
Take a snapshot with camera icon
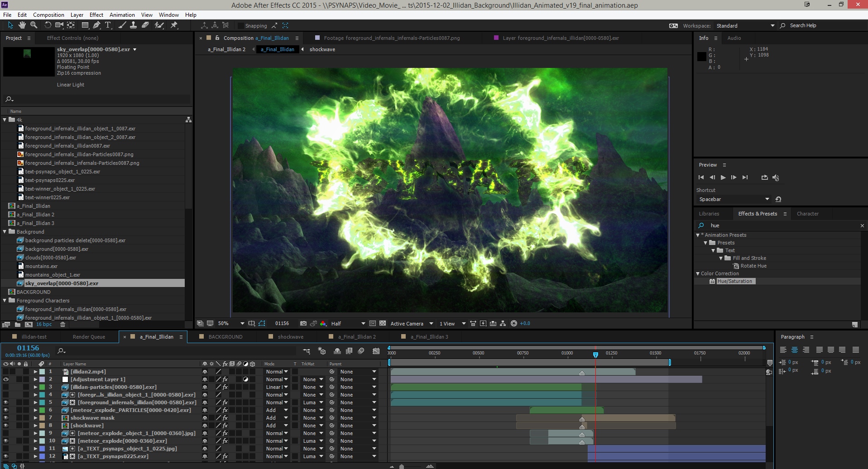pos(303,324)
